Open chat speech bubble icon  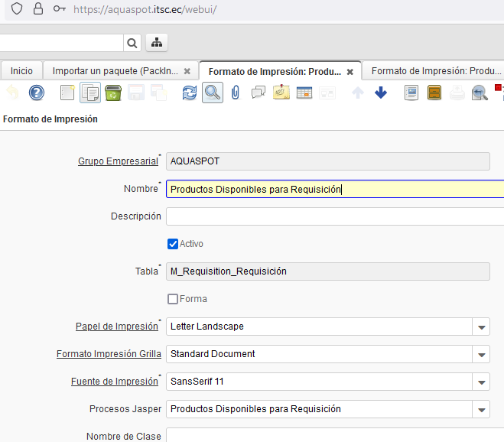coord(258,93)
